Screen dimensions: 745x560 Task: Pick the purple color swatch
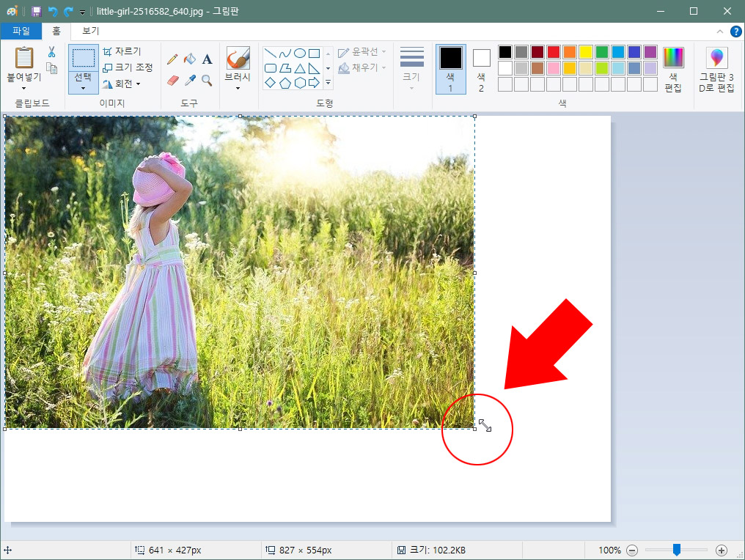(x=650, y=52)
